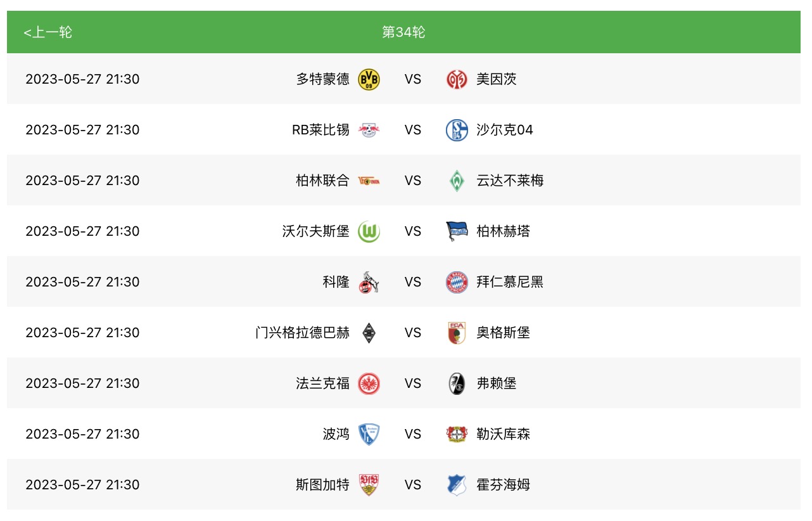Image resolution: width=812 pixels, height=521 pixels.
Task: Click team name 门兴格拉德巴赫
Action: click(302, 333)
